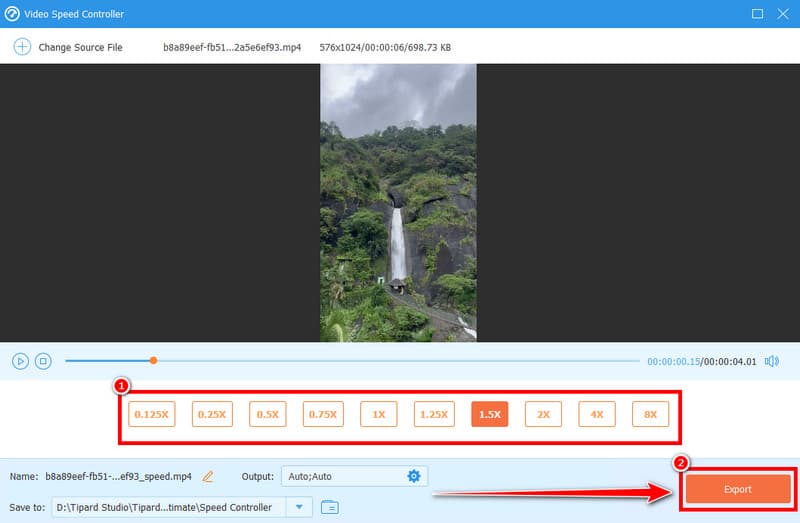
Task: Play the video preview
Action: click(x=20, y=361)
